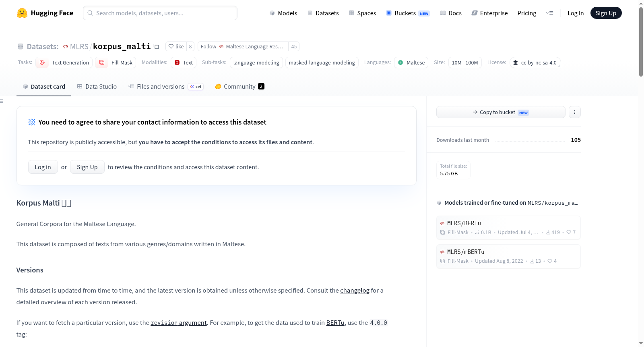
Task: Select the Dataset card tab
Action: (x=43, y=86)
